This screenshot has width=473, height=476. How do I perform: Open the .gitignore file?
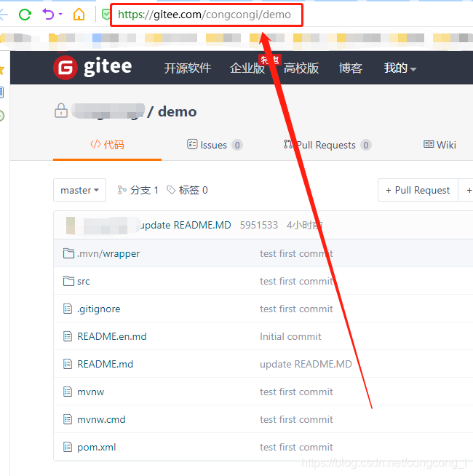click(x=99, y=309)
